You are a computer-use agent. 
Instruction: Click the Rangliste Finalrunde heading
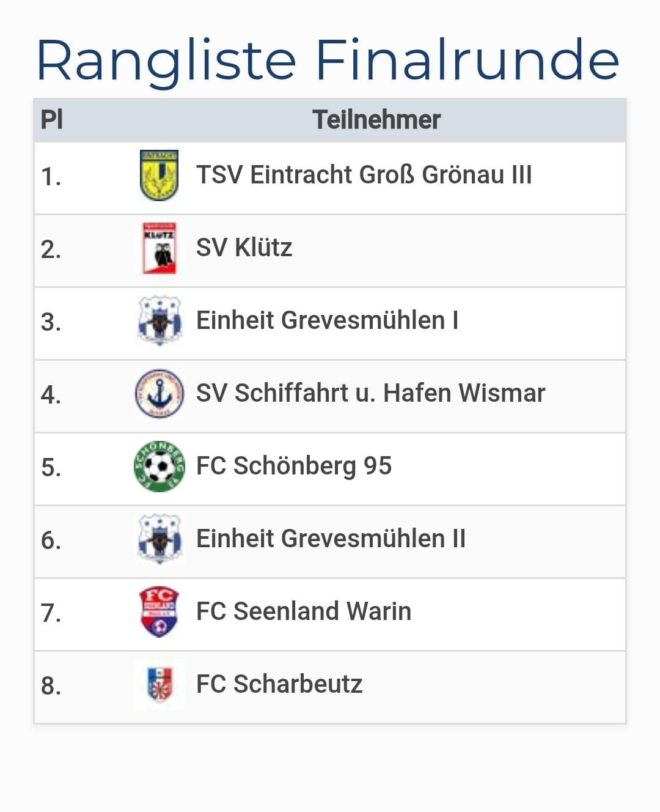point(328,60)
